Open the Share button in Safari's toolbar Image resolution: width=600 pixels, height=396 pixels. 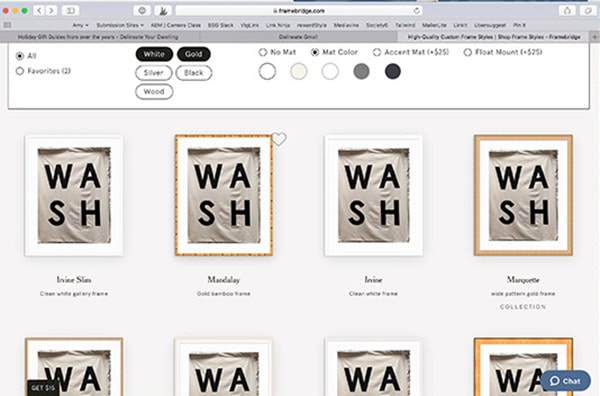pos(567,11)
